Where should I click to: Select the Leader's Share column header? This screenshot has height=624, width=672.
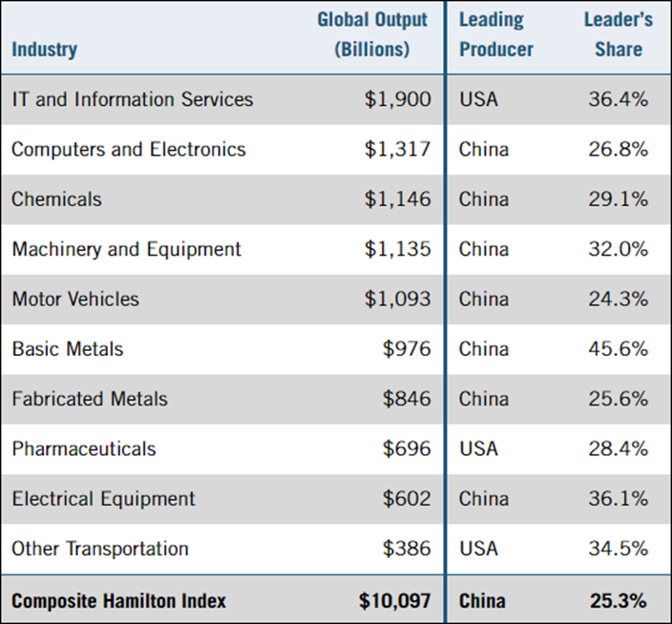click(619, 34)
